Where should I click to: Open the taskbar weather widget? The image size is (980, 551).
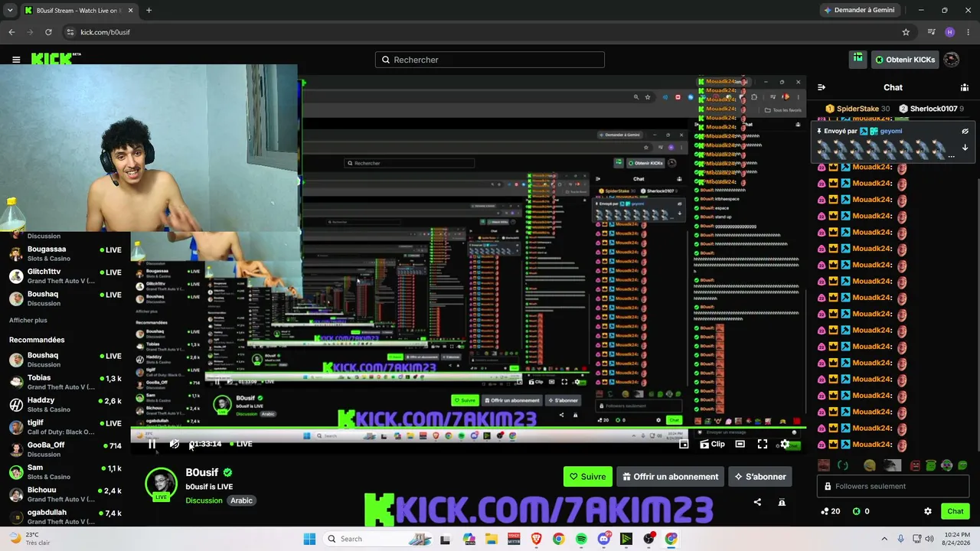coord(31,538)
